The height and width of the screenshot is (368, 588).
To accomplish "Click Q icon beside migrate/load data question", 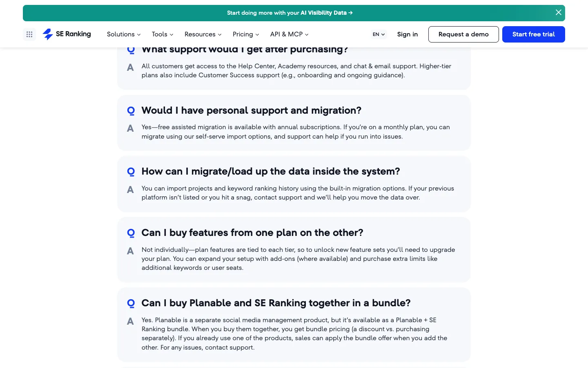I will coord(131,172).
